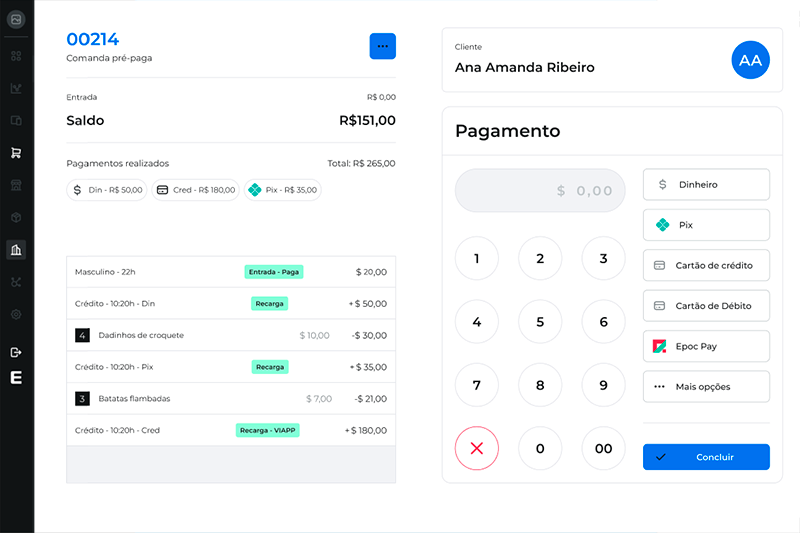This screenshot has width=800, height=533.
Task: Select Epoc Pay payment option
Action: (x=706, y=346)
